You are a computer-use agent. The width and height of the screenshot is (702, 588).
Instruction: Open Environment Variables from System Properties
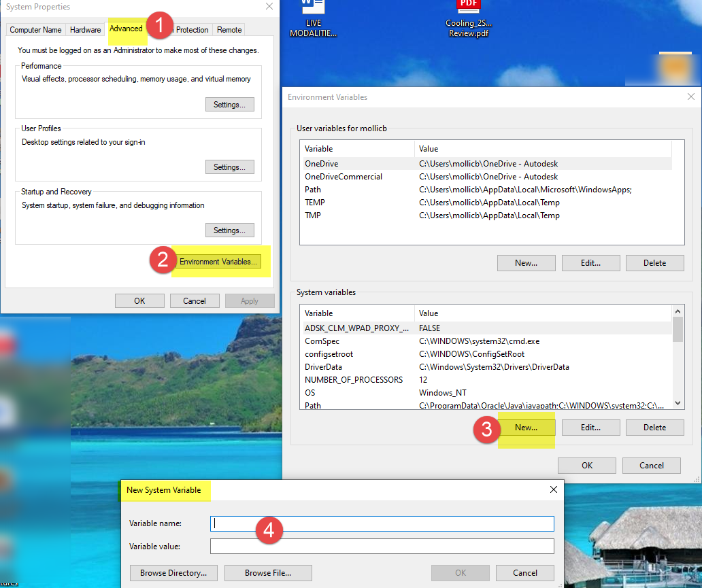click(218, 261)
